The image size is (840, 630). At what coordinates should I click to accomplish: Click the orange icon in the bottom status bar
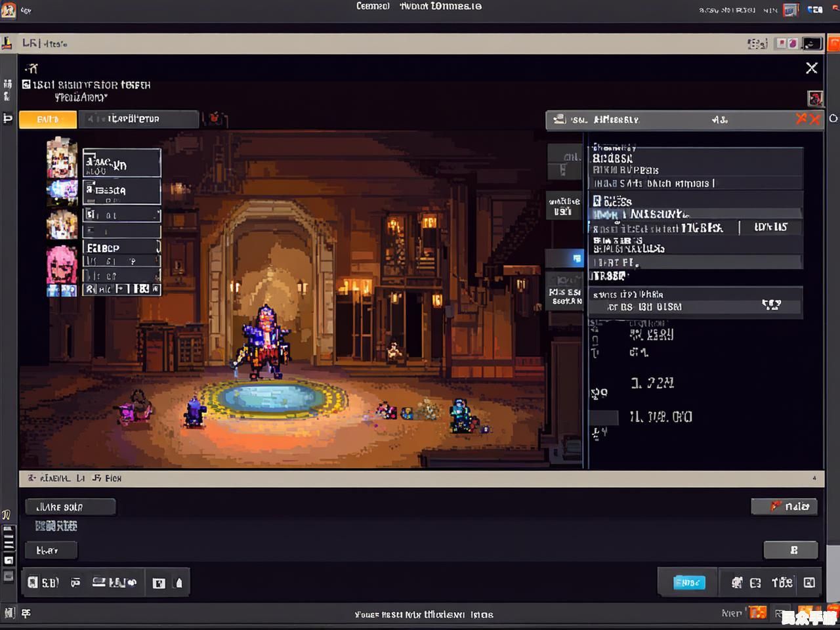coord(758,613)
